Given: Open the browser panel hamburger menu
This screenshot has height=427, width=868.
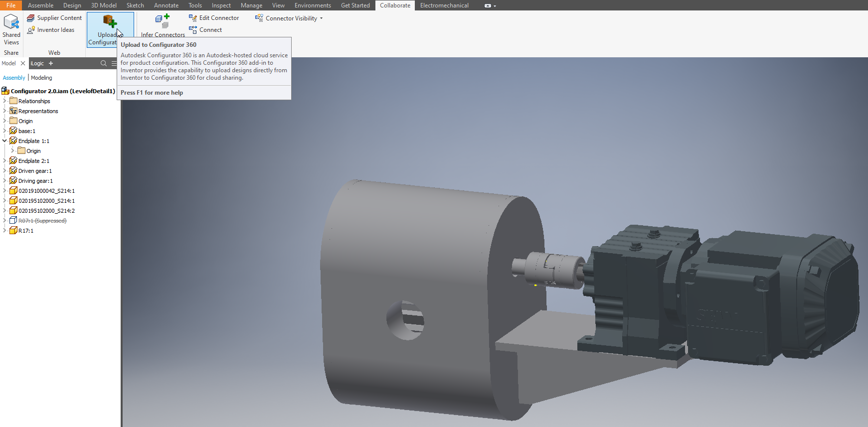Looking at the screenshot, I should [114, 63].
